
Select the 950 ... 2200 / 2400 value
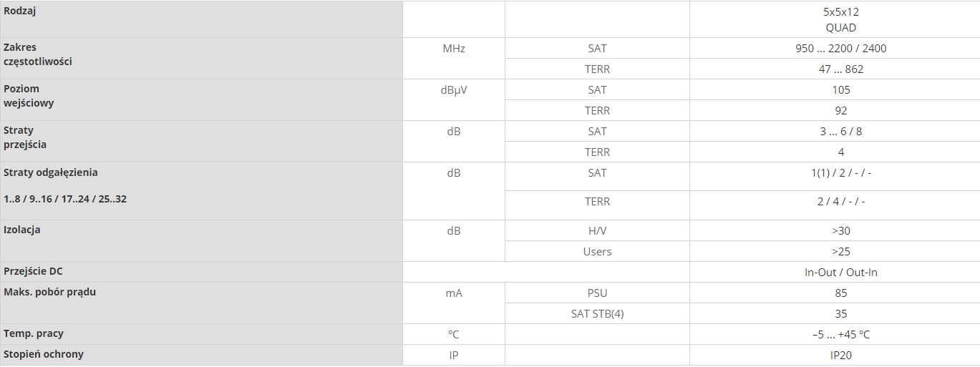pos(840,49)
